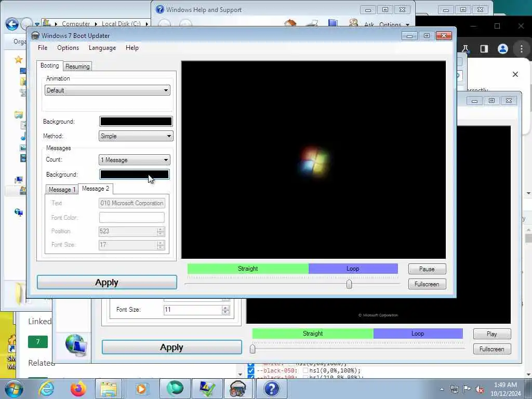Viewport: 532px width, 399px height.
Task: Click the Position value field
Action: [128, 231]
